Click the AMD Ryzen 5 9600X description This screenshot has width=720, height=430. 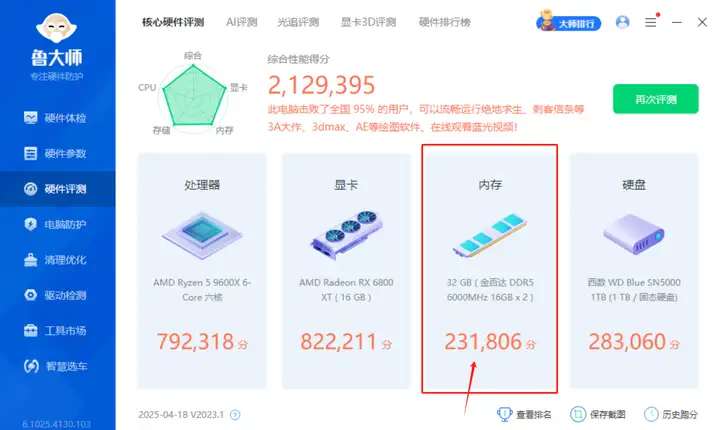click(202, 289)
